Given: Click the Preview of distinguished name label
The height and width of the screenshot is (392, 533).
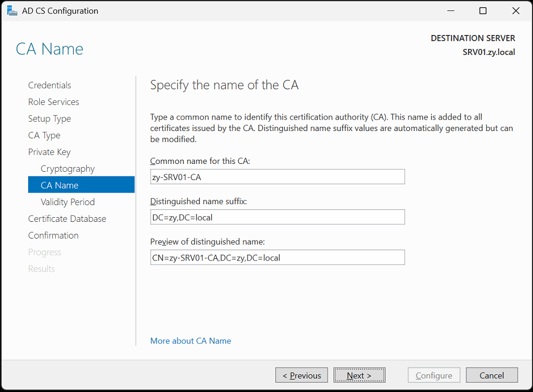Looking at the screenshot, I should [207, 242].
